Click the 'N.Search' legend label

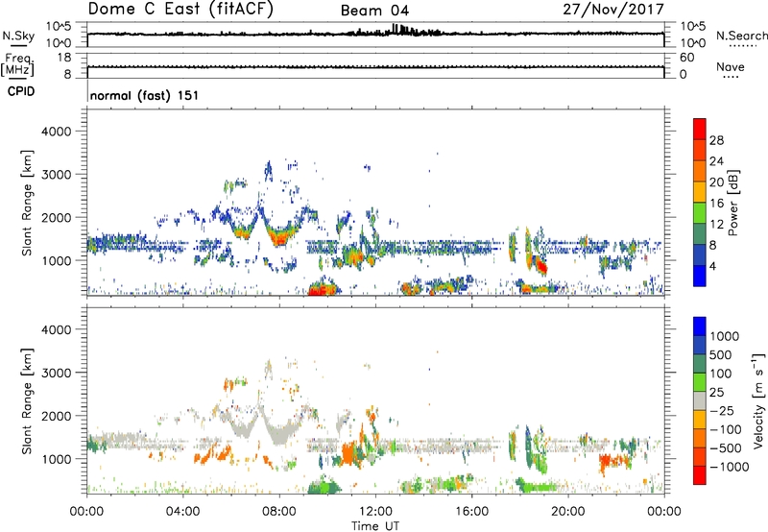[741, 36]
